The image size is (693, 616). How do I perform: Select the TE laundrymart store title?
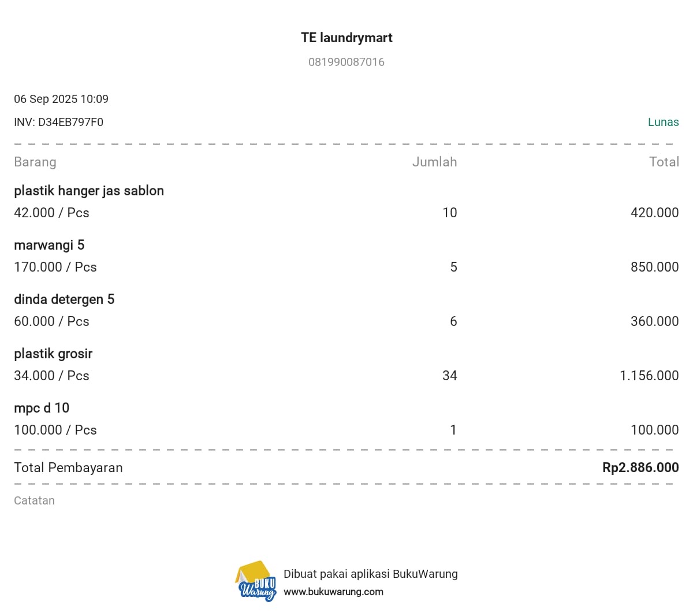pos(346,38)
